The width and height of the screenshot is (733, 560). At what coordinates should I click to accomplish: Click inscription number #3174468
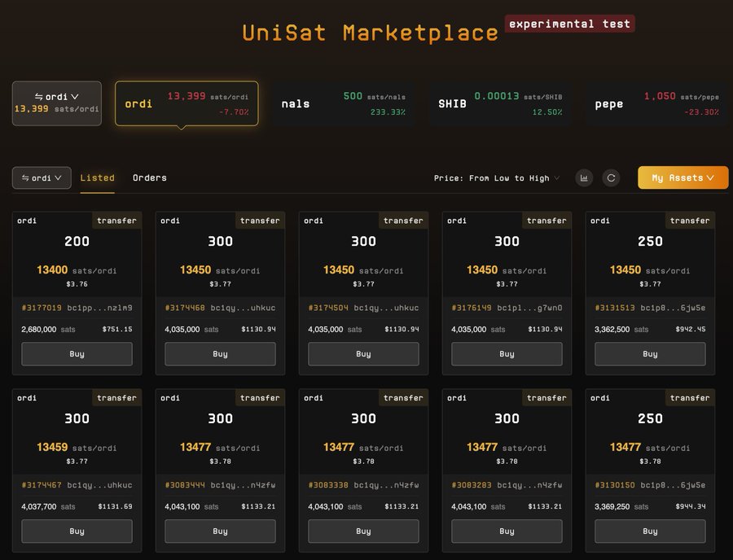(185, 308)
